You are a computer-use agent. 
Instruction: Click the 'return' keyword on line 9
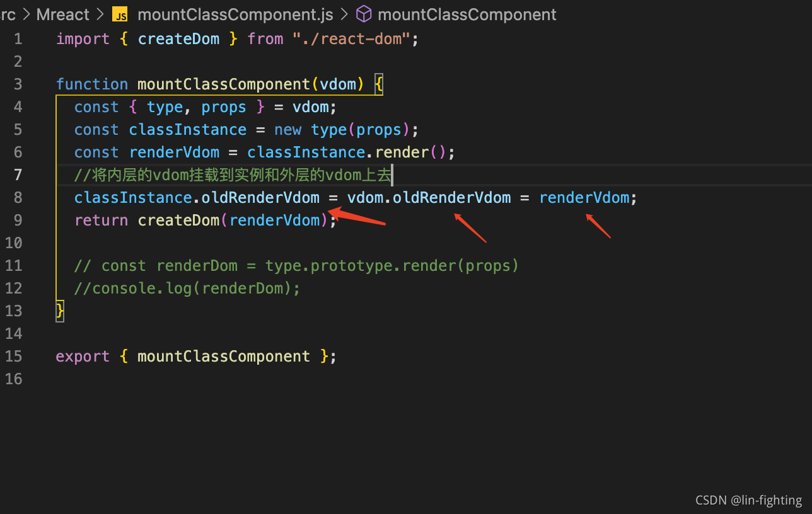point(101,220)
